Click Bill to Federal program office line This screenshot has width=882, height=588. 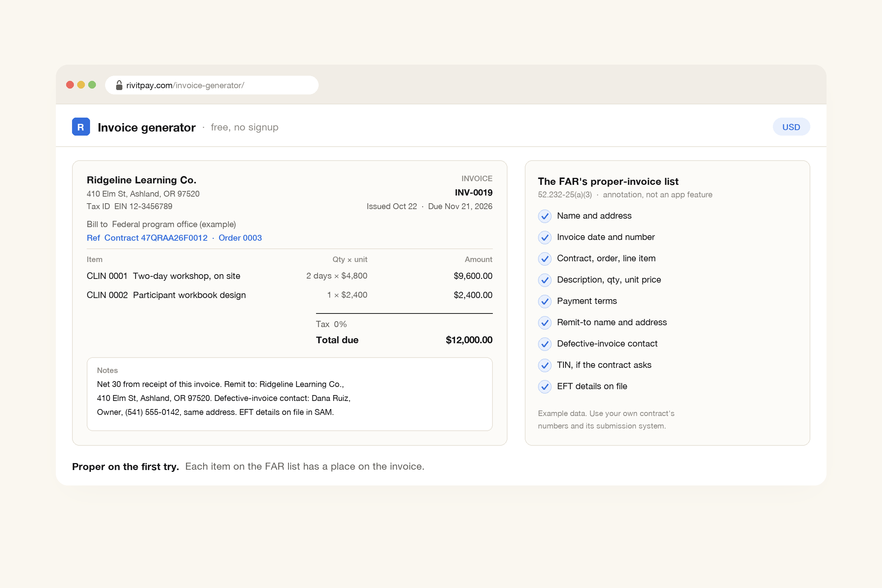161,224
